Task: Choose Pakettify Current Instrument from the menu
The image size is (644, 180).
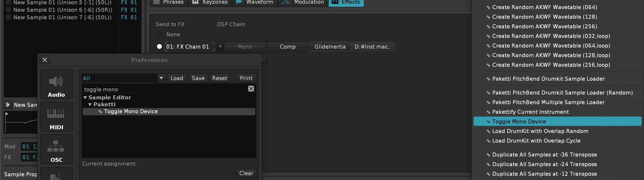Action: [x=530, y=112]
